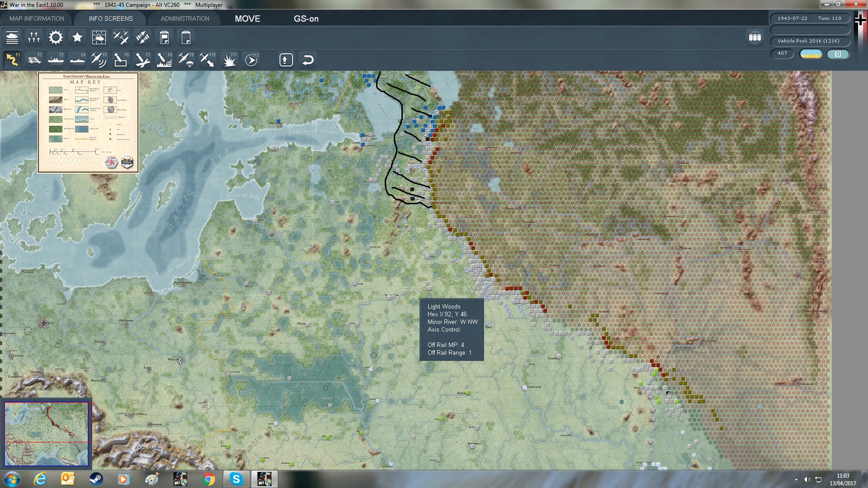
Task: Open Windows Start button
Action: [x=12, y=479]
